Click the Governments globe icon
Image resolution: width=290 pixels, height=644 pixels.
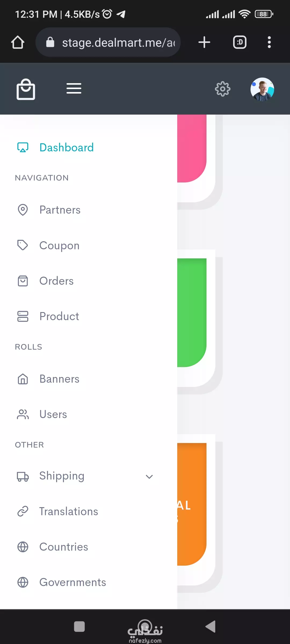(x=23, y=582)
